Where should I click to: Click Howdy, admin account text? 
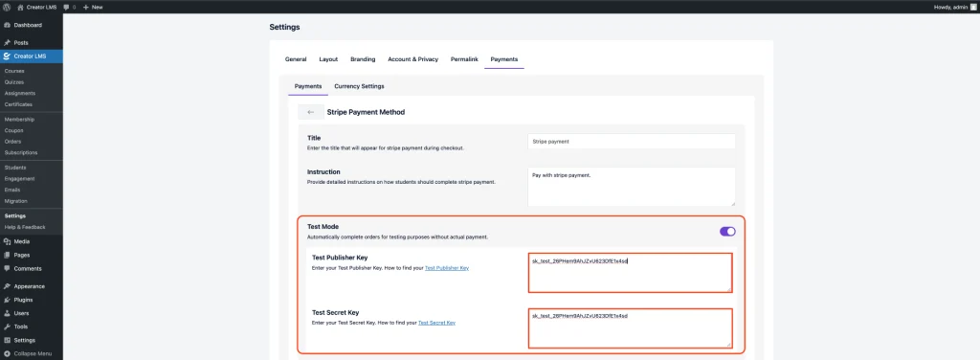(950, 7)
